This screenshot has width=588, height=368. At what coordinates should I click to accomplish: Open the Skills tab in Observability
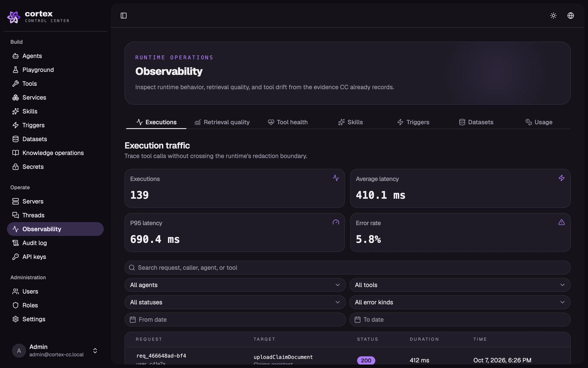(350, 123)
